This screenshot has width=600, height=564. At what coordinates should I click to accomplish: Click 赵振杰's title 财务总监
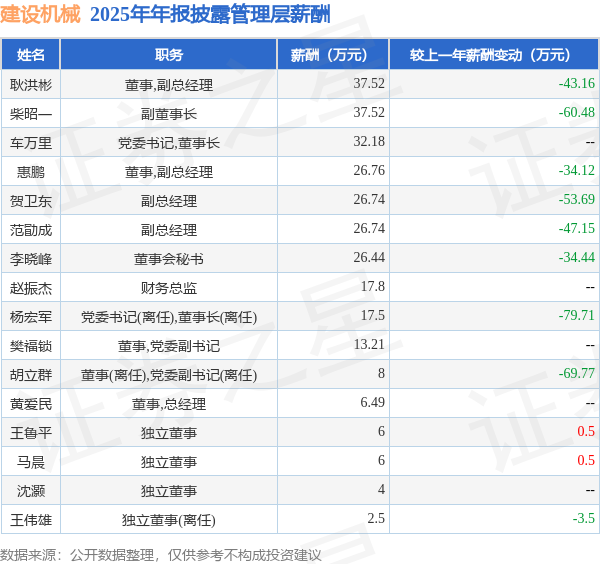tap(169, 288)
